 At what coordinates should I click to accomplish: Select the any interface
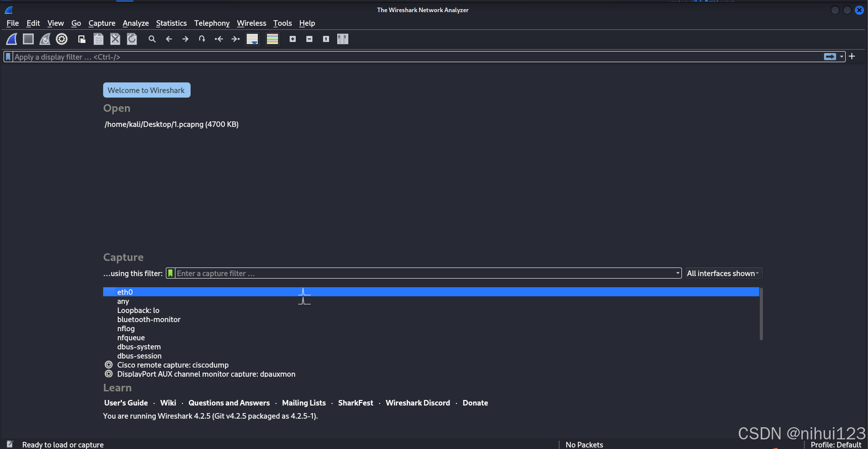[x=431, y=301]
